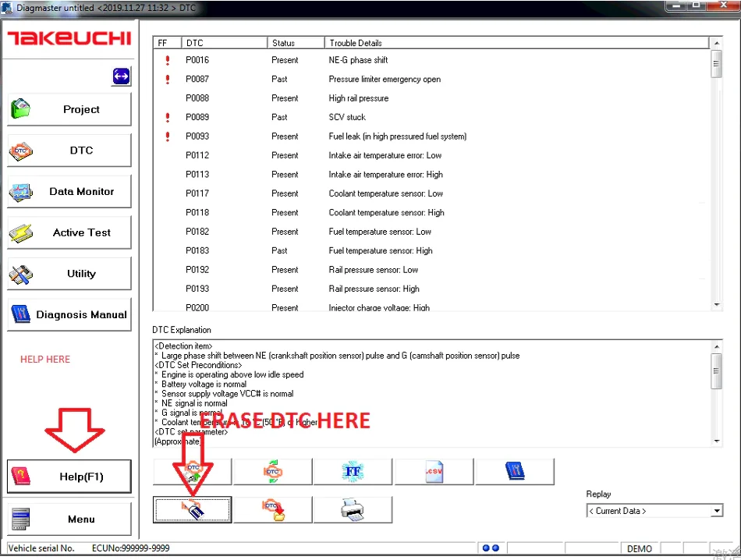The width and height of the screenshot is (741, 560).
Task: Select the P0118 DTC code
Action: [197, 213]
